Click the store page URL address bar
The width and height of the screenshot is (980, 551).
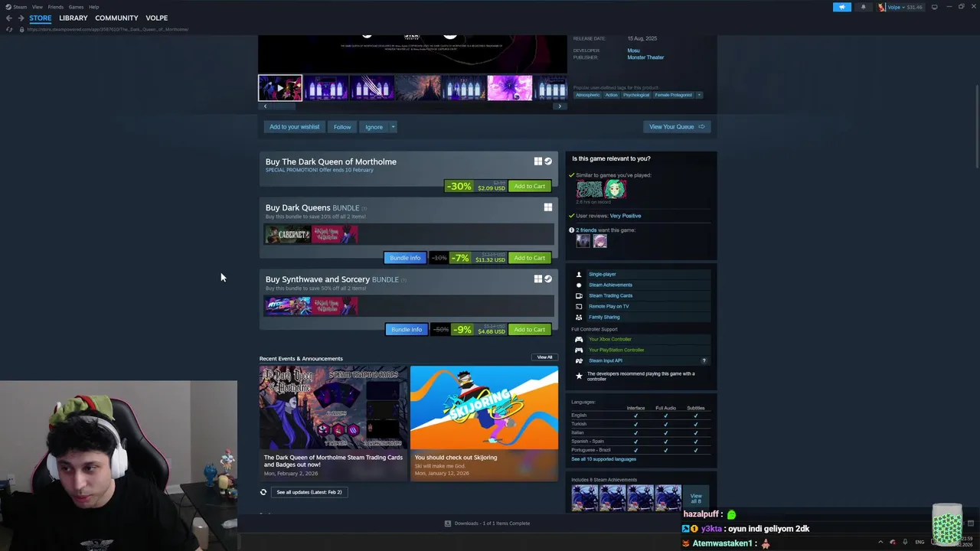107,29
